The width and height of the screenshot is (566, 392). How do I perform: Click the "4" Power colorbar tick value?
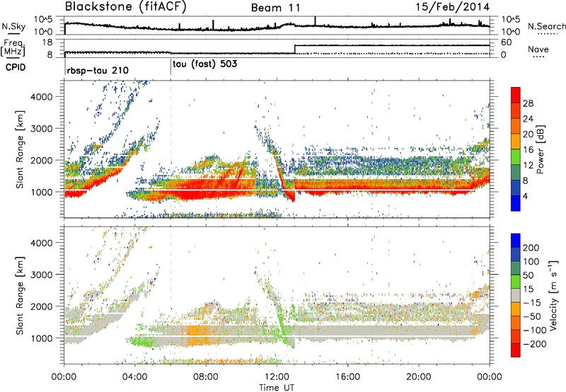(526, 196)
